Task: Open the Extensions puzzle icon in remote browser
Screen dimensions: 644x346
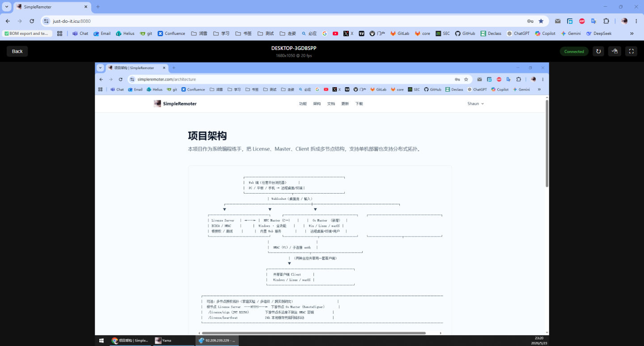Action: 519,79
